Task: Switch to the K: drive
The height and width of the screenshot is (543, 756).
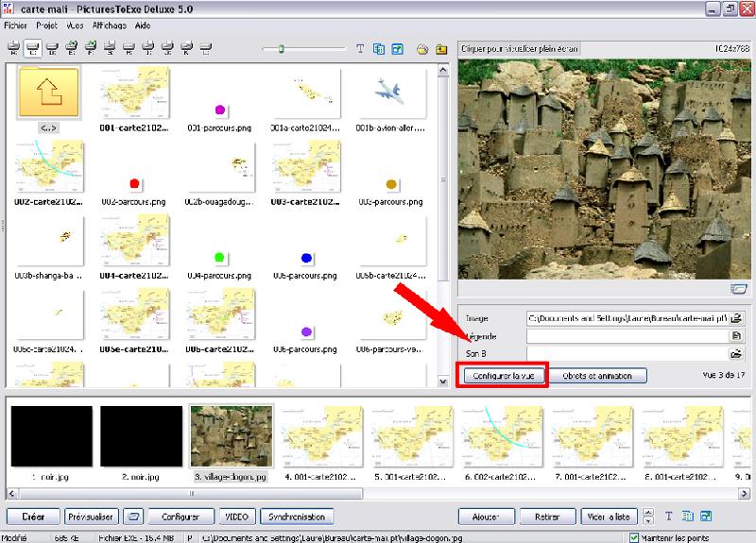Action: 186,48
